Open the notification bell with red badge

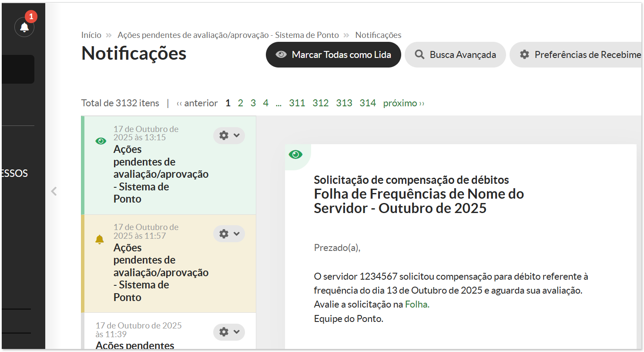pos(24,27)
